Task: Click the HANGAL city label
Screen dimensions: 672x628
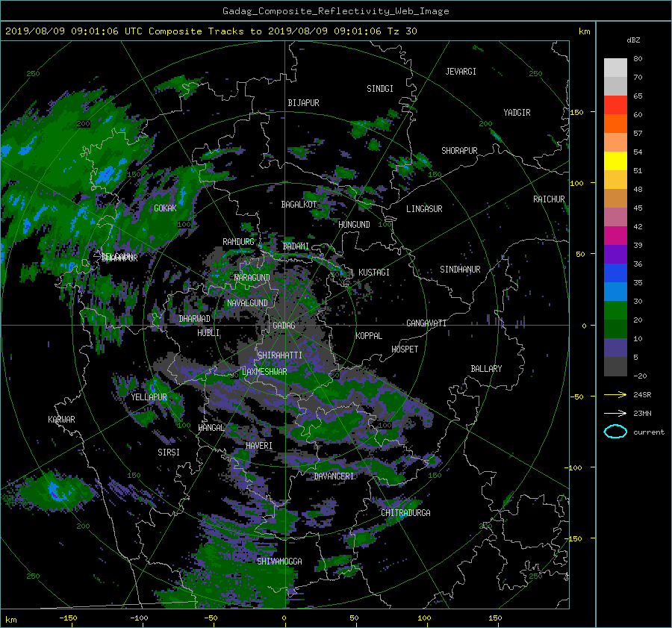Action: (211, 428)
